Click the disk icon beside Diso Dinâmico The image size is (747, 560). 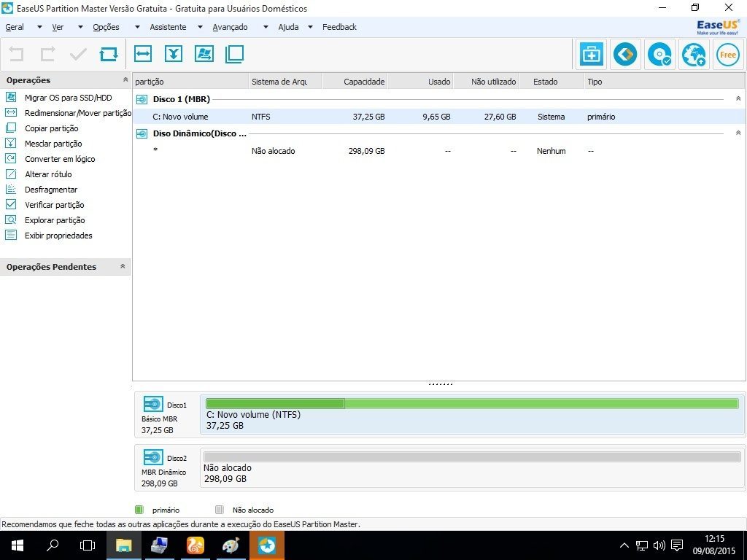[142, 134]
